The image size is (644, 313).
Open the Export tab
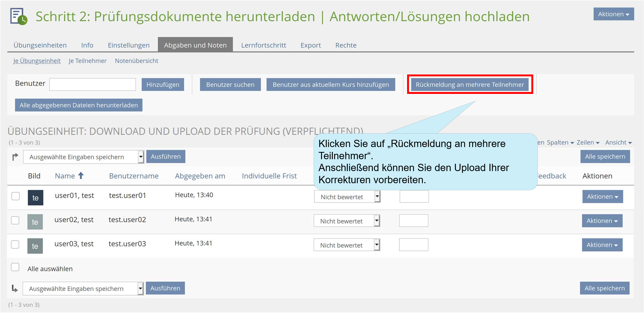pyautogui.click(x=311, y=45)
